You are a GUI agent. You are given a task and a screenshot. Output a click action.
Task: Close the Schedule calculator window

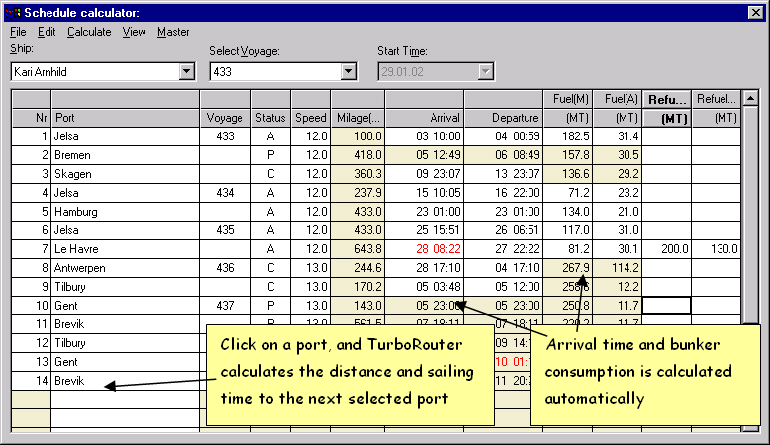click(x=755, y=13)
